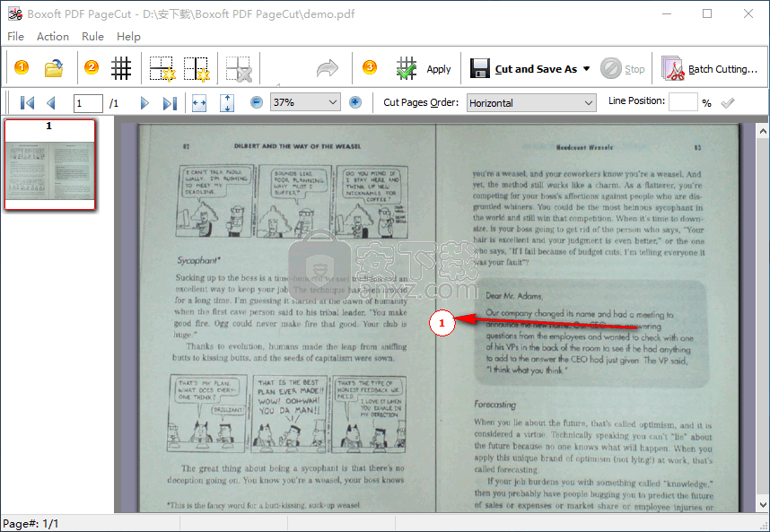Open the Cut Pages Order dropdown

(531, 103)
